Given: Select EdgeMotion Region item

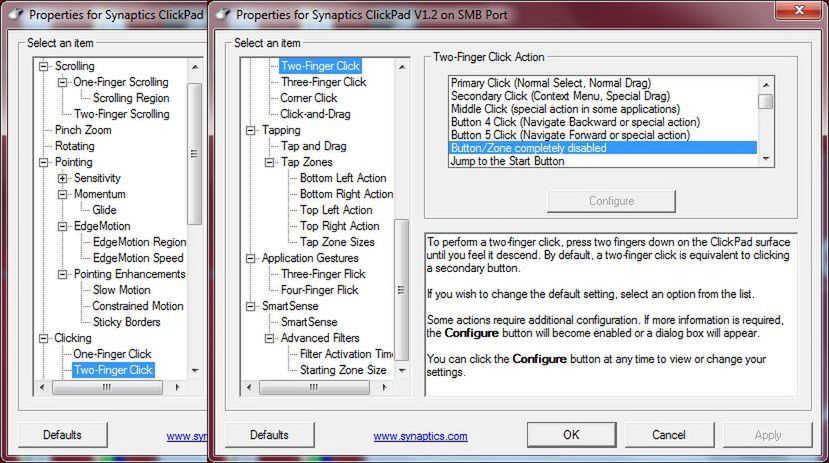Looking at the screenshot, I should click(x=140, y=242).
